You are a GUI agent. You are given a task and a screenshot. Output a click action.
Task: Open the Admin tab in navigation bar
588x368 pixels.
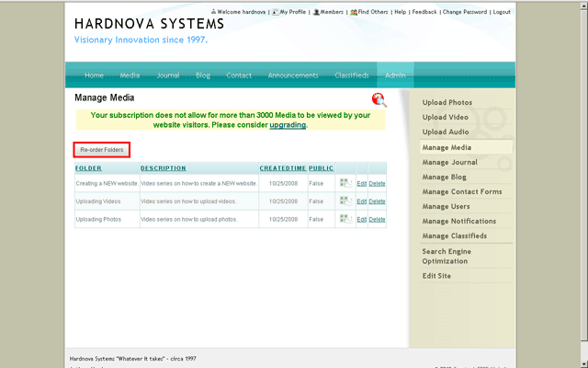pyautogui.click(x=395, y=75)
